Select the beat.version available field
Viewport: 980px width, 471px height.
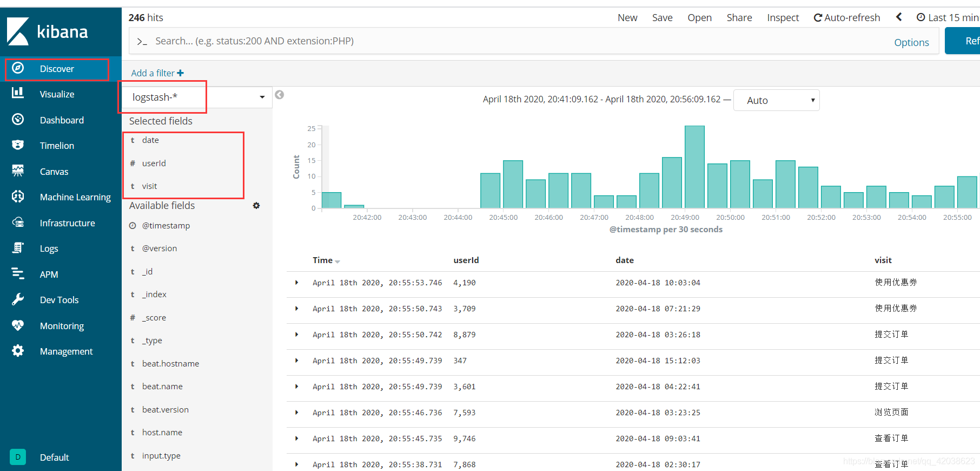click(x=165, y=410)
